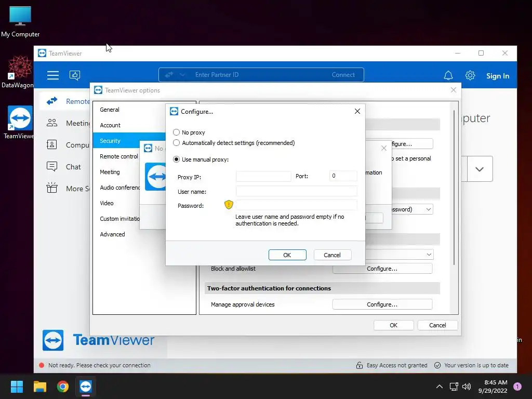Expand the chevron dropdown in main window
This screenshot has width=532, height=399.
[480, 169]
